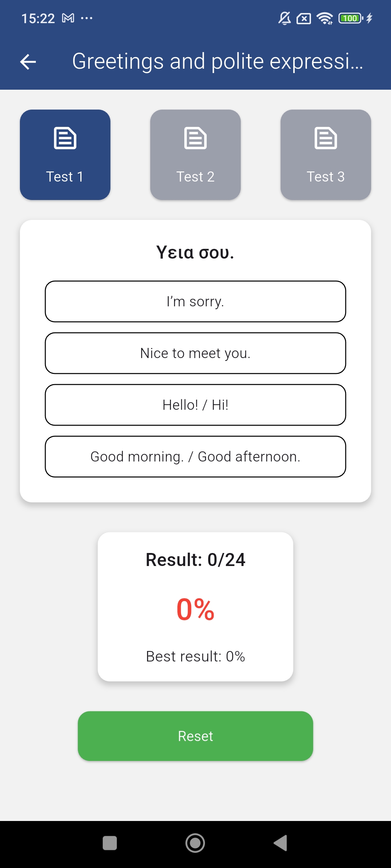Tap the back arrow in header

(x=28, y=62)
